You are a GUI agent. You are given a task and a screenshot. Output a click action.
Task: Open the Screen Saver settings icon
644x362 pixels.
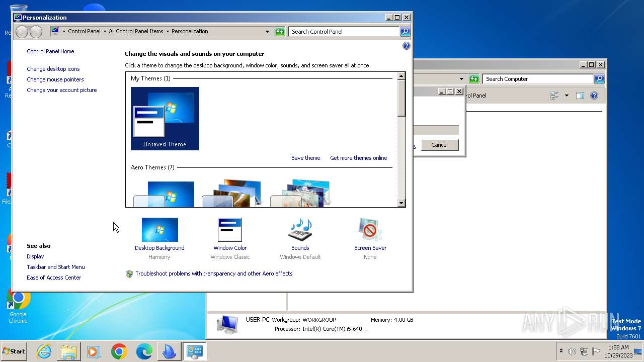click(370, 230)
